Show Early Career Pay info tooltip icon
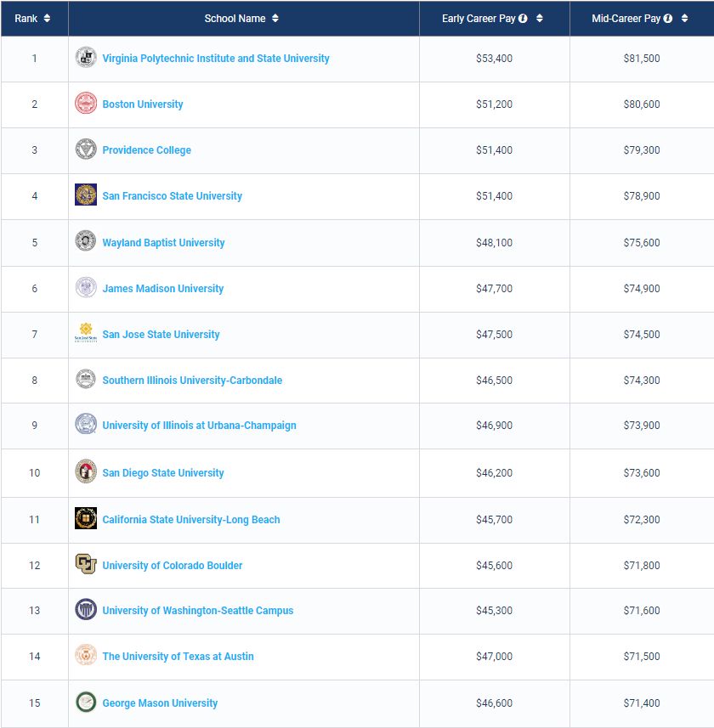The height and width of the screenshot is (728, 714). coord(523,18)
